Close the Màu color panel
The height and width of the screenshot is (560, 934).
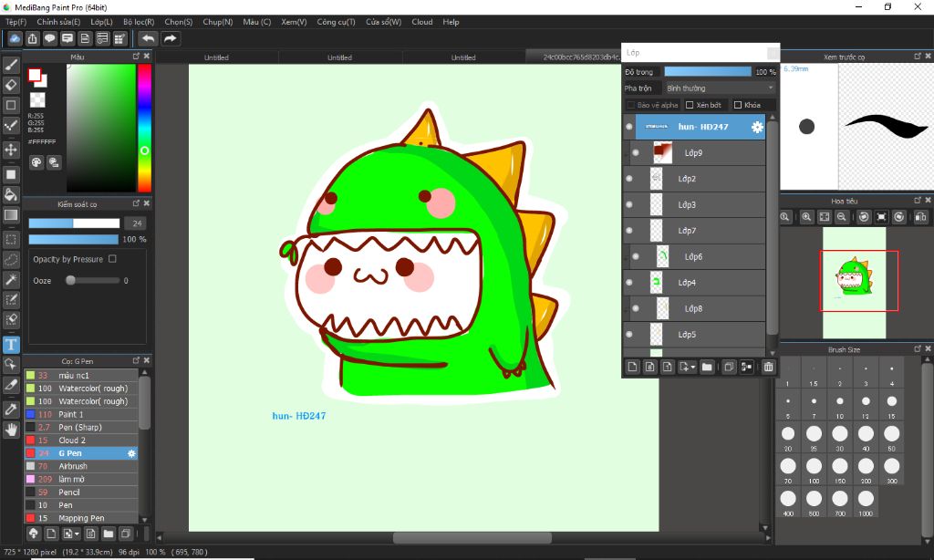(147, 56)
